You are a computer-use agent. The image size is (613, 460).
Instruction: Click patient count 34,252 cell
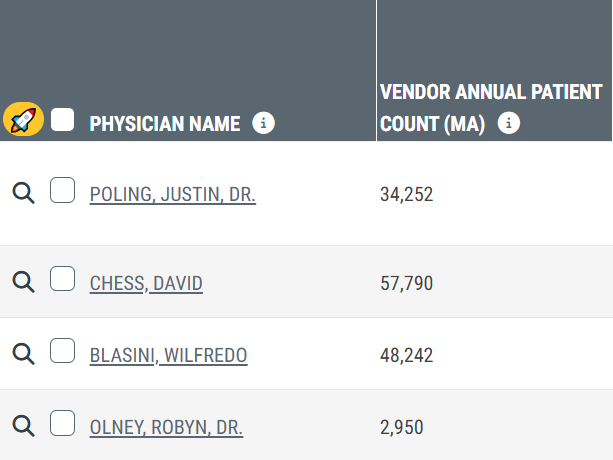click(407, 194)
